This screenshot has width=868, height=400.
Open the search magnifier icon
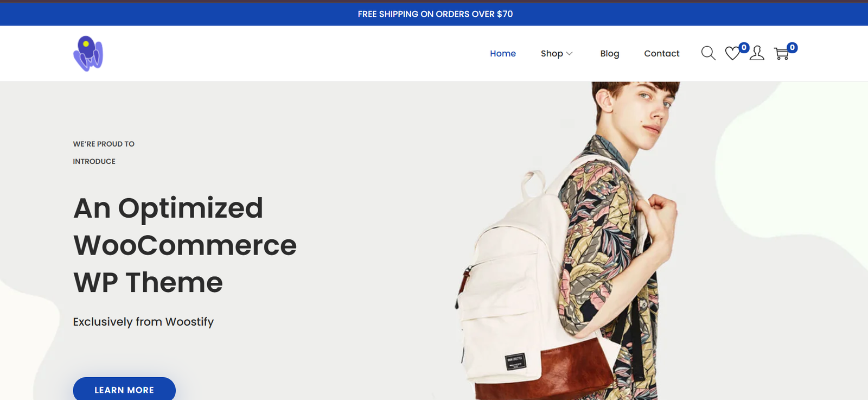[708, 53]
